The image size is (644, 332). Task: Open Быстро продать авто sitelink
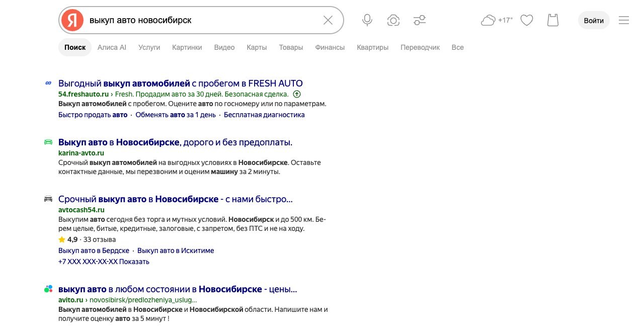(93, 115)
